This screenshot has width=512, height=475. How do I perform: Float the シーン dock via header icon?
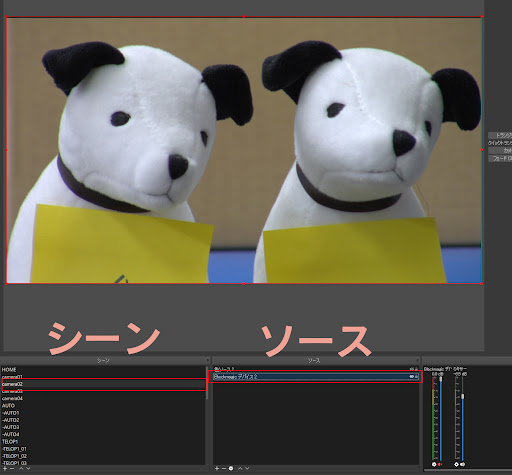coord(207,360)
